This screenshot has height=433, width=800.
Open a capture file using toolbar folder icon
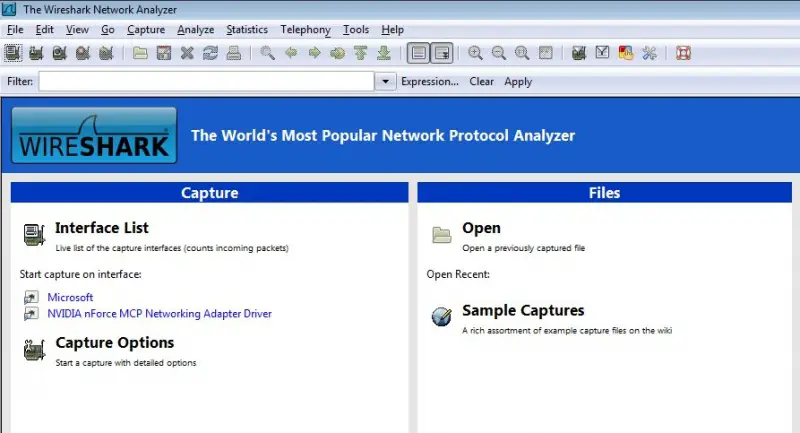[140, 53]
